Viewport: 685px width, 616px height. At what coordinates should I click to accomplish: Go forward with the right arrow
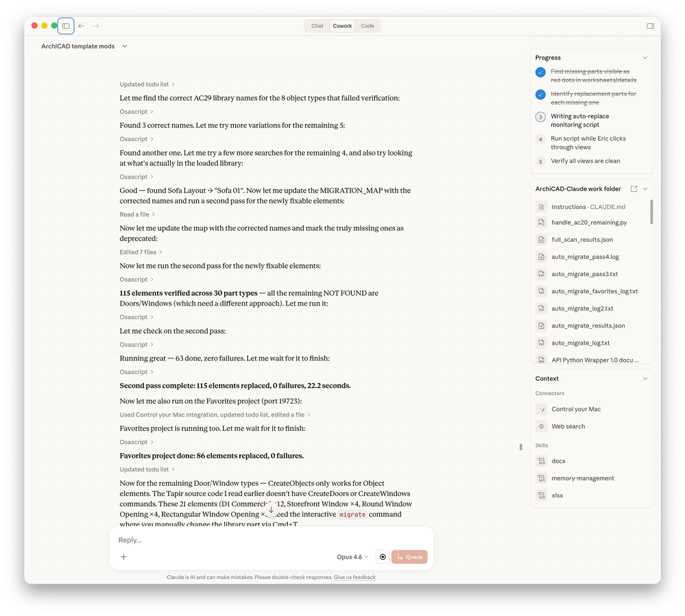(96, 26)
